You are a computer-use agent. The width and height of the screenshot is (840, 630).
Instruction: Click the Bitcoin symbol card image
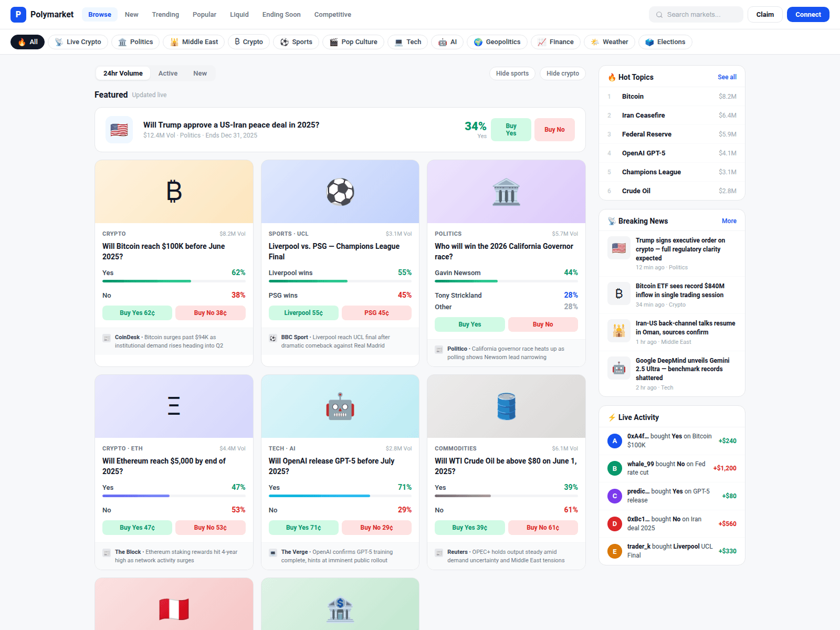[174, 192]
